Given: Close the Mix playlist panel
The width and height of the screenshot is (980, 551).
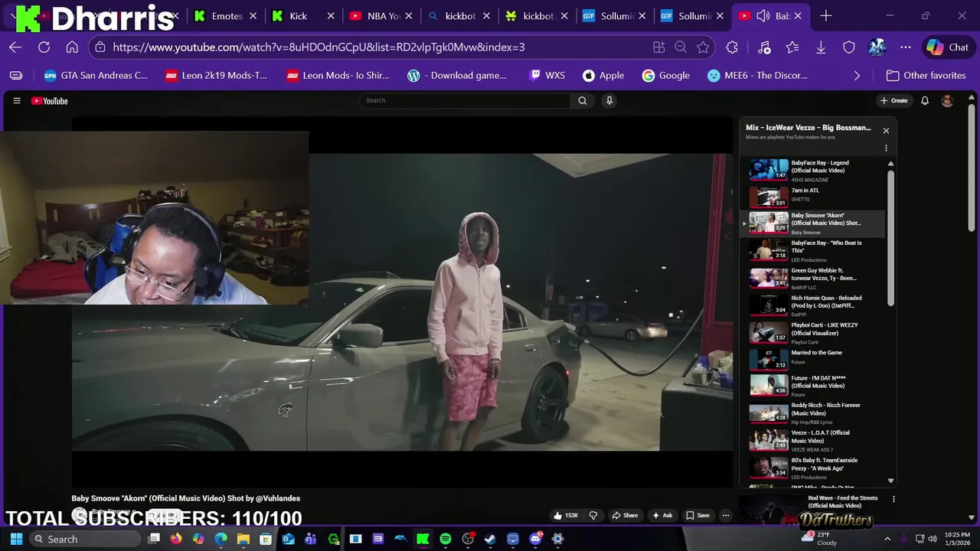Looking at the screenshot, I should click(x=886, y=131).
